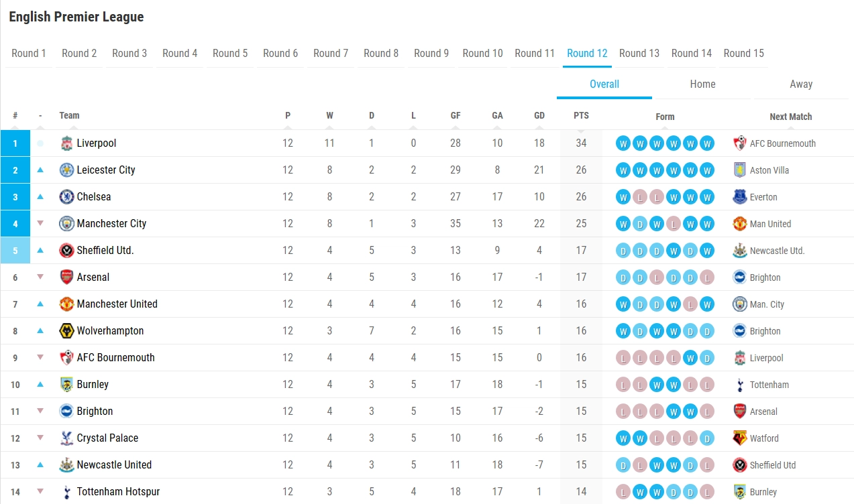Click Liverpool's 34 points cell
The height and width of the screenshot is (504, 854).
581,143
